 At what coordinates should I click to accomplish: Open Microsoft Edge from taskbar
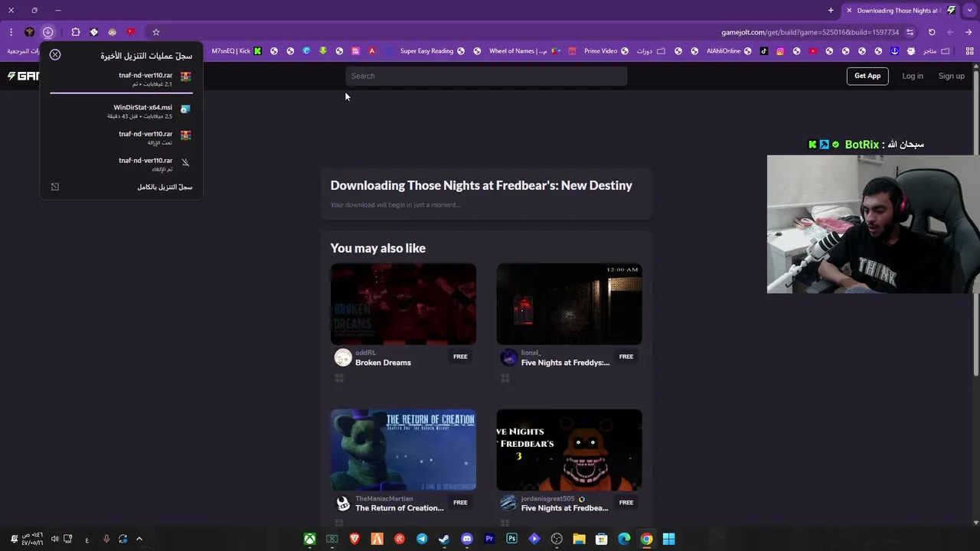pyautogui.click(x=624, y=539)
